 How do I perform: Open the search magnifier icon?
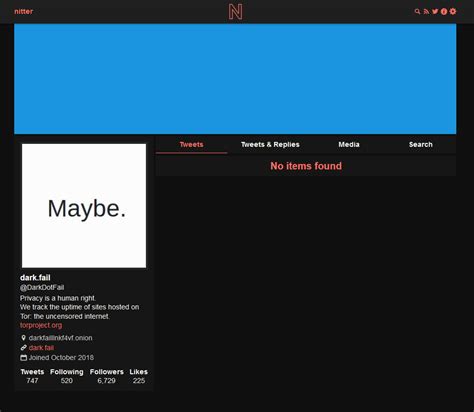417,12
